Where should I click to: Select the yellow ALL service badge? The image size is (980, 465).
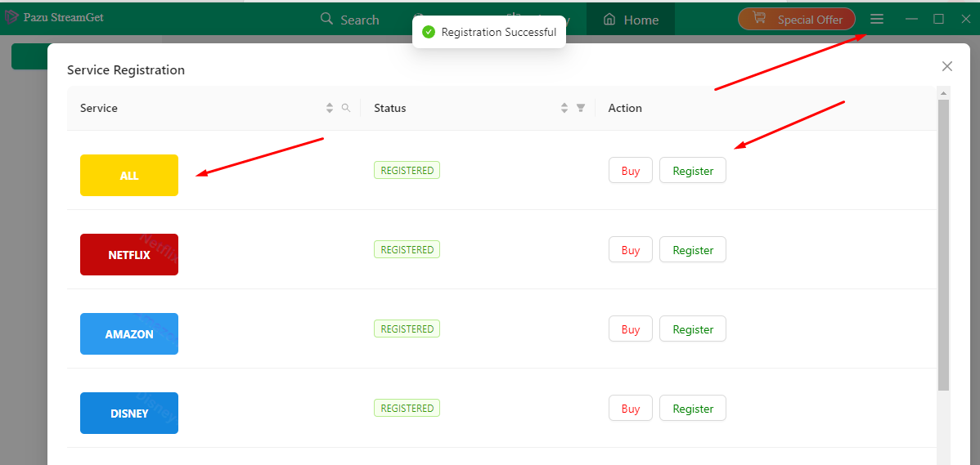coord(129,176)
